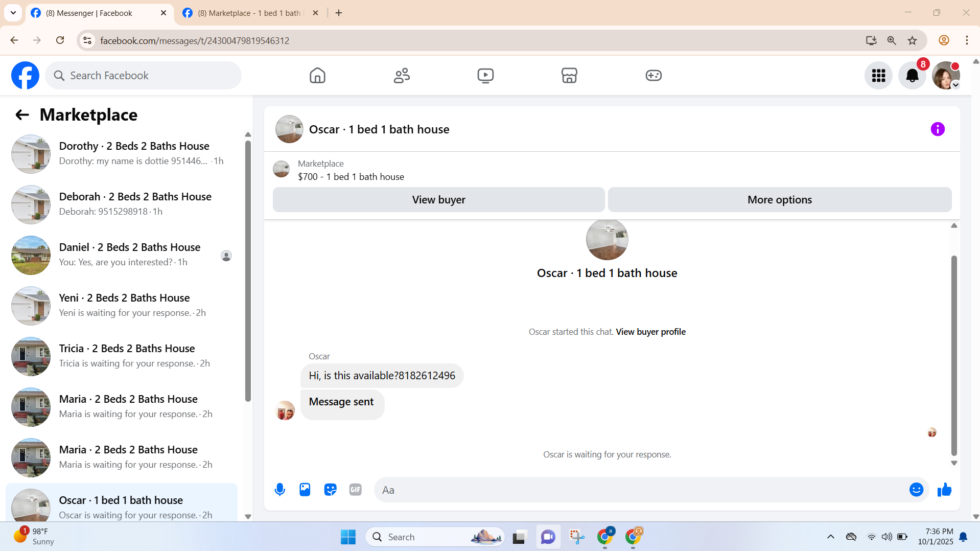Click the chat messages scrollbar
Viewport: 980px width, 551px height.
click(953, 355)
